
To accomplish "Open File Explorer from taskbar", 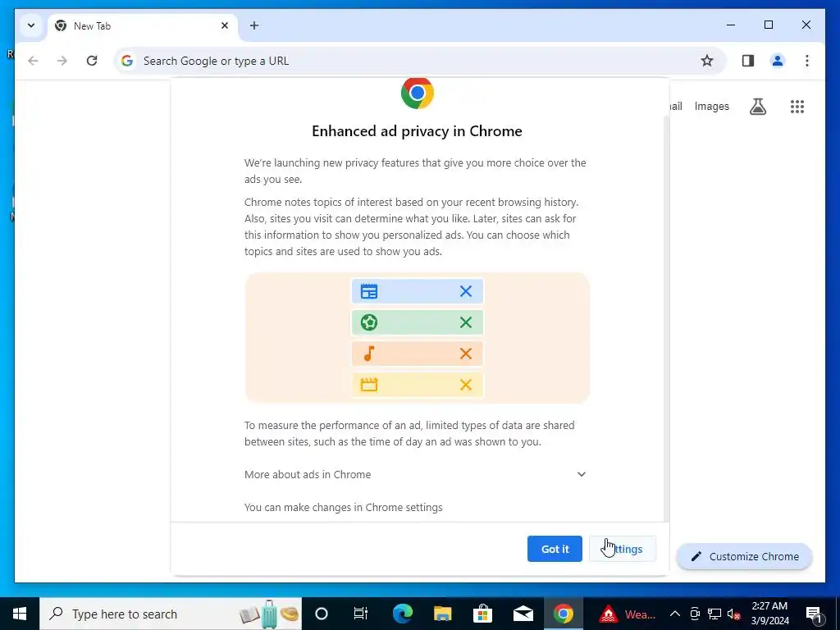I will click(x=442, y=614).
